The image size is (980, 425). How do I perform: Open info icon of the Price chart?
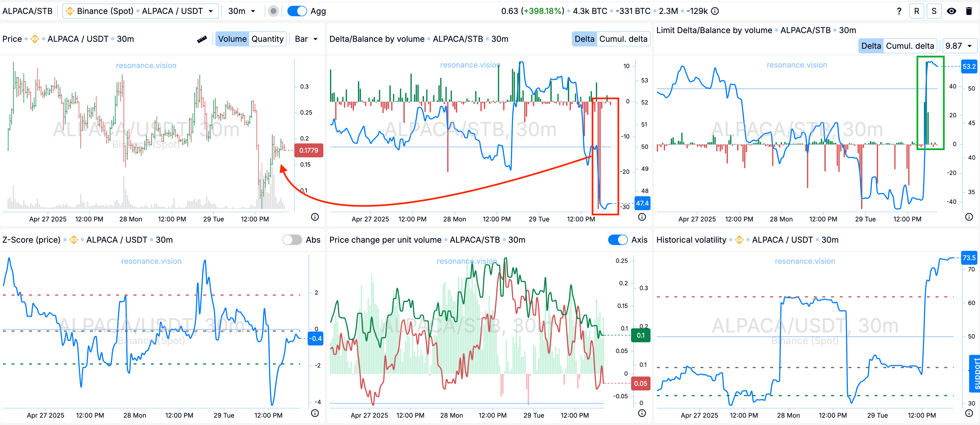pyautogui.click(x=315, y=217)
